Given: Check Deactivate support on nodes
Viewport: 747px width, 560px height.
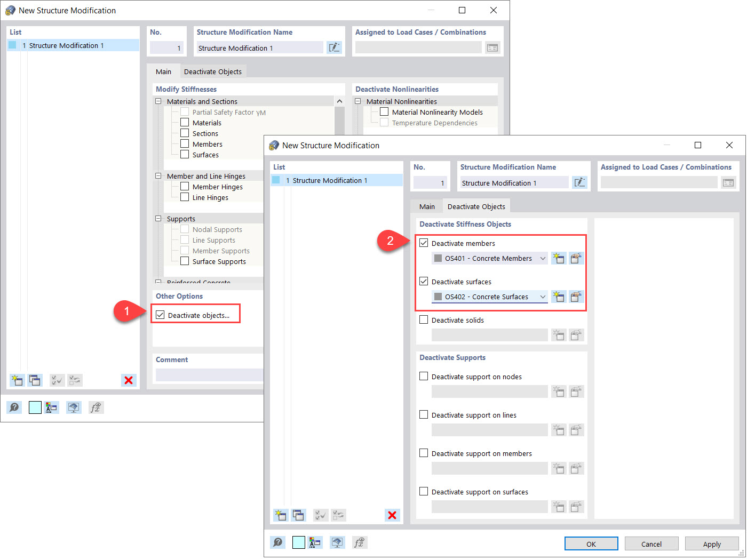Looking at the screenshot, I should tap(424, 376).
